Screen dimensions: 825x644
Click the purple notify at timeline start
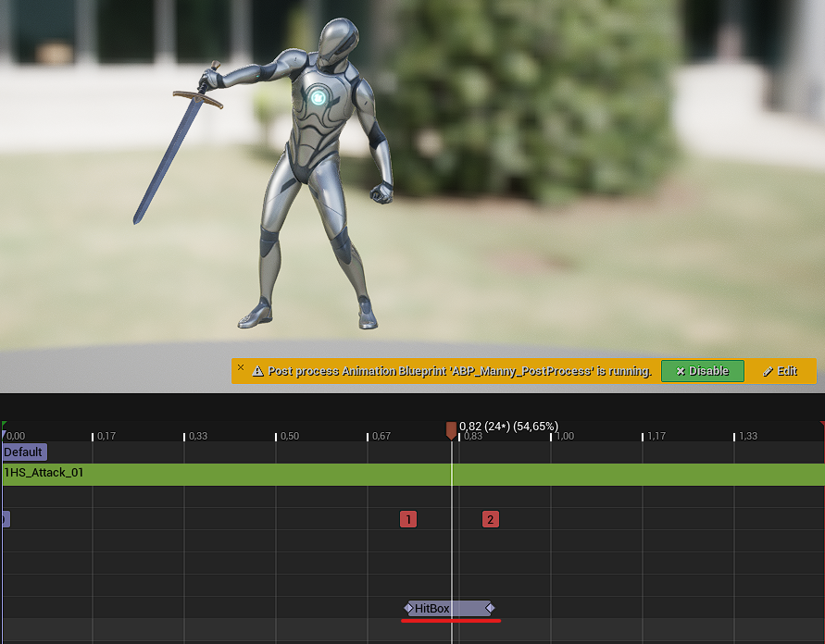[5, 519]
